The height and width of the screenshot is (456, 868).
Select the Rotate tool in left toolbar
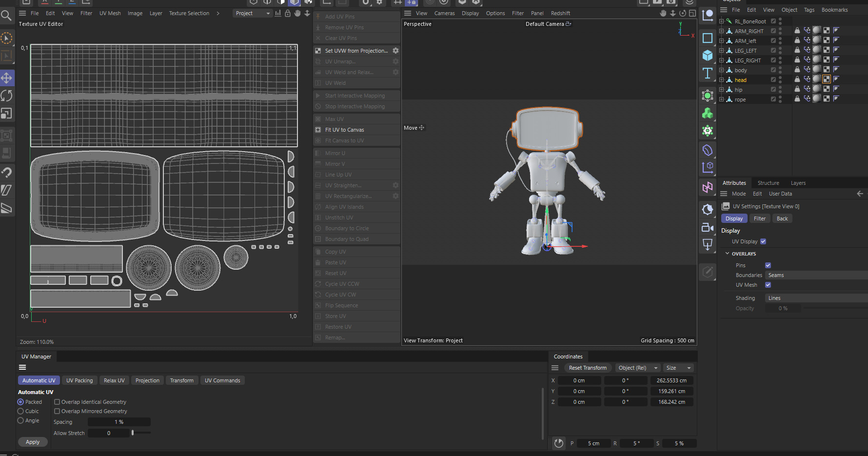tap(7, 96)
